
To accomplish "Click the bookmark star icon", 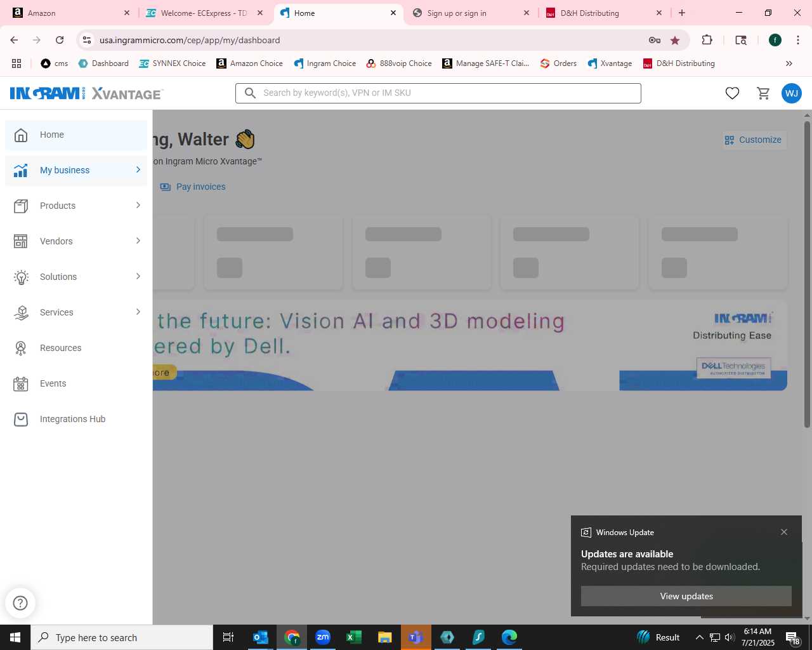I will point(675,40).
